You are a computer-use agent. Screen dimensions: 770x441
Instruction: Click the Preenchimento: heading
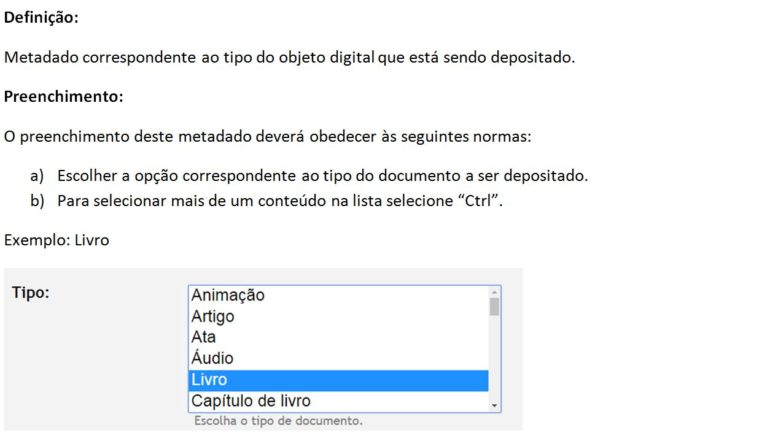64,96
